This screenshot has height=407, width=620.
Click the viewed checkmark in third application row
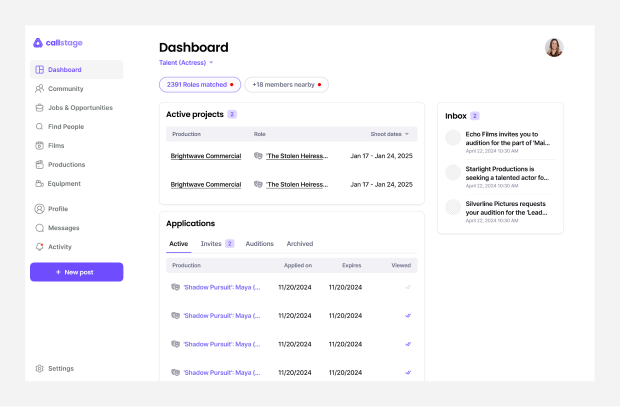coord(408,344)
